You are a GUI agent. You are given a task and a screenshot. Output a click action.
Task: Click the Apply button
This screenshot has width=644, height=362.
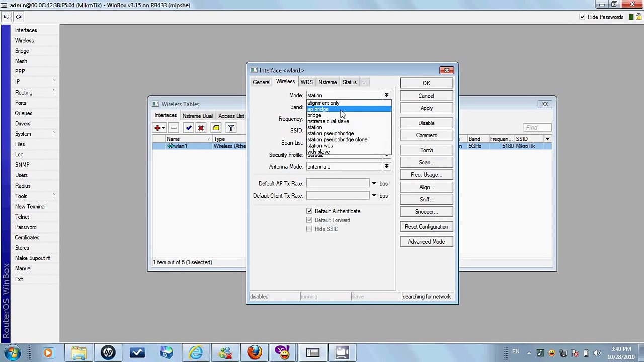click(x=426, y=108)
